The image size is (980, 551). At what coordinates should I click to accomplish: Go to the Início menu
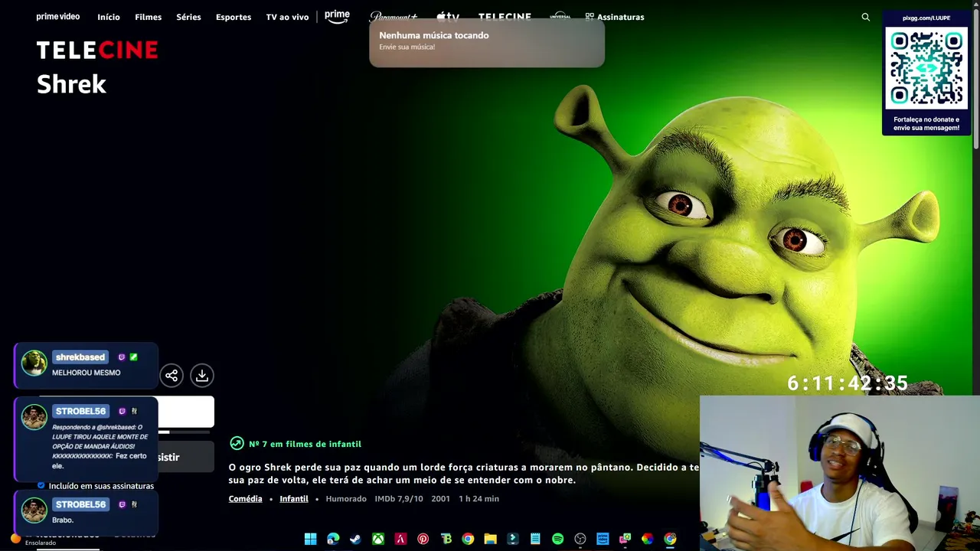pyautogui.click(x=109, y=17)
